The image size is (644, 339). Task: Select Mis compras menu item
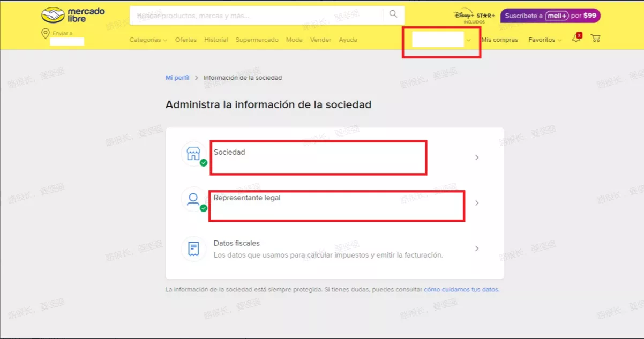click(499, 40)
